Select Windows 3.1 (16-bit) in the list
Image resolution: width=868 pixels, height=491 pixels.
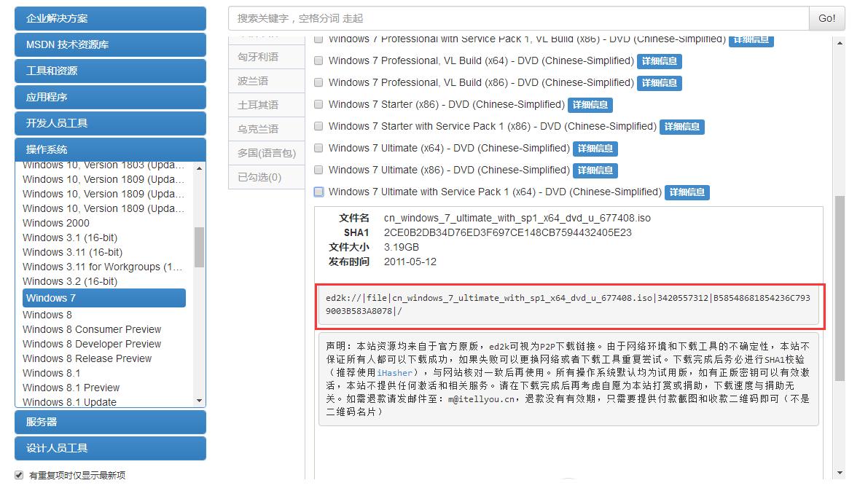70,237
